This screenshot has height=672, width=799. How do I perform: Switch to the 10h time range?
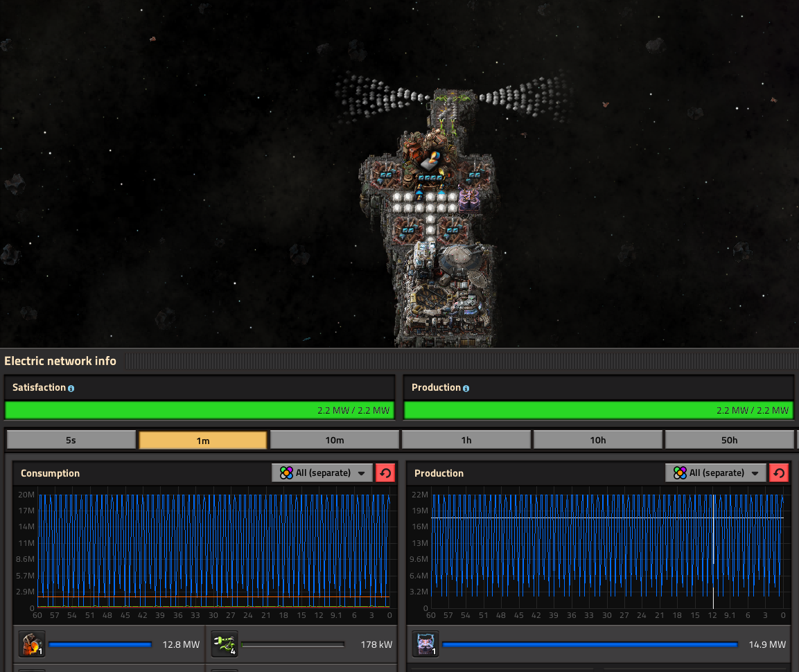598,440
